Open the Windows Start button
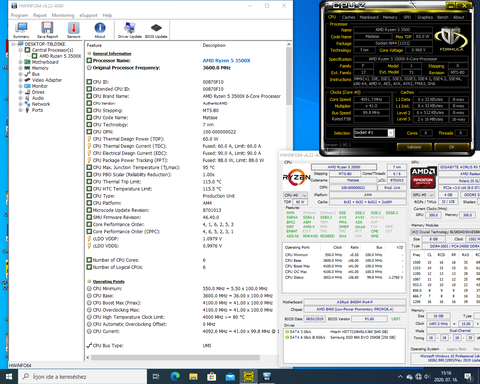The width and height of the screenshot is (480, 384). click(x=9, y=377)
